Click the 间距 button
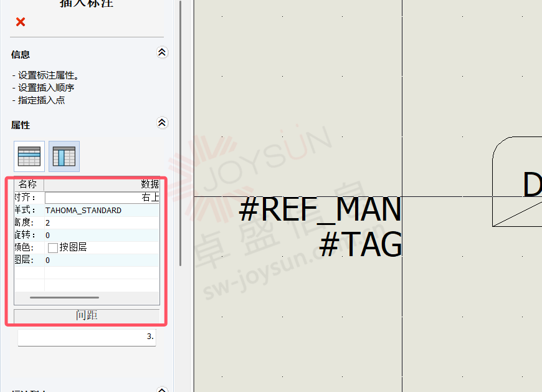The height and width of the screenshot is (392, 542). click(87, 315)
